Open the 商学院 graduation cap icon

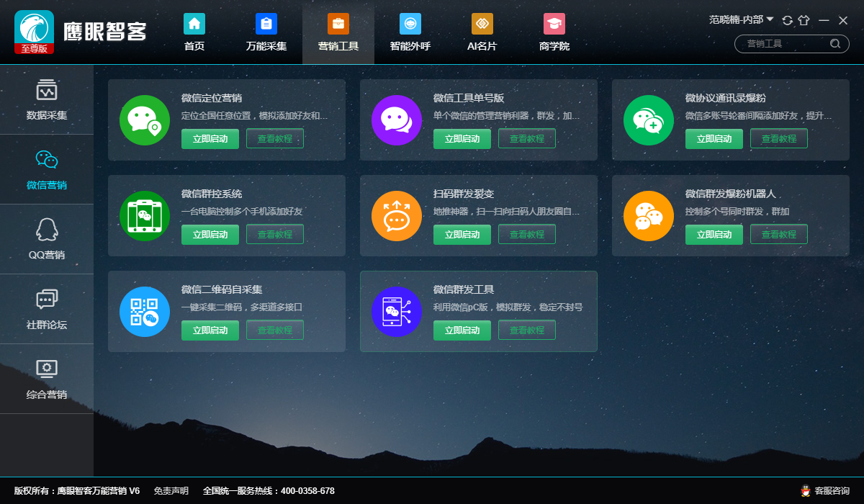[x=554, y=24]
